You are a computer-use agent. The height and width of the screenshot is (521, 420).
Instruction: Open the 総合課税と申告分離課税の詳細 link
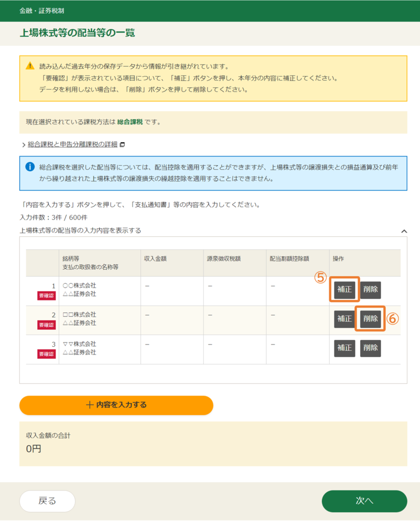tap(72, 144)
